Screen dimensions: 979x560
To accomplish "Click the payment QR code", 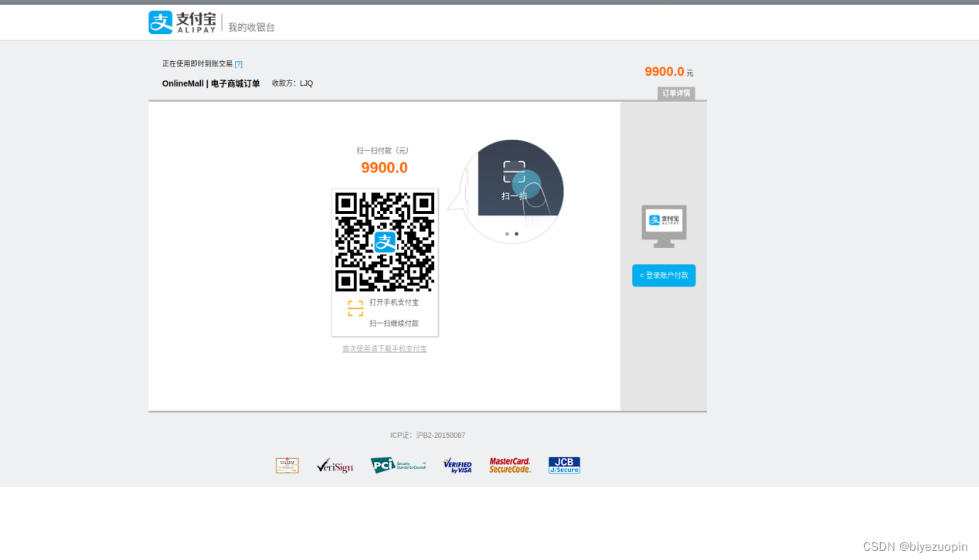I will [385, 242].
